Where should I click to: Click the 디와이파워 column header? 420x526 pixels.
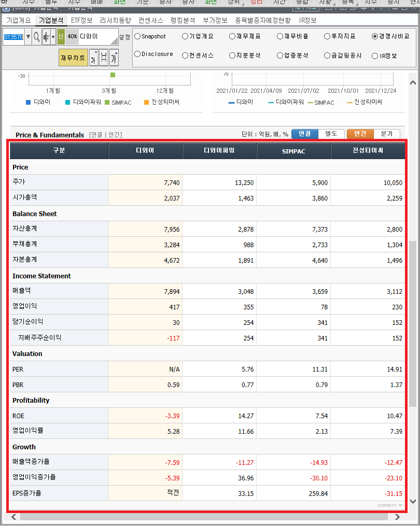click(x=219, y=151)
